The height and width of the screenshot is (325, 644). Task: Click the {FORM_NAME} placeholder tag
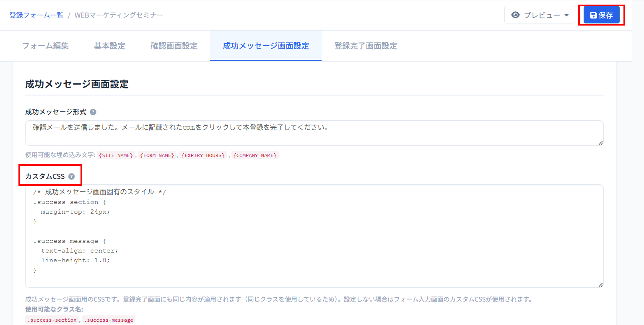click(157, 155)
